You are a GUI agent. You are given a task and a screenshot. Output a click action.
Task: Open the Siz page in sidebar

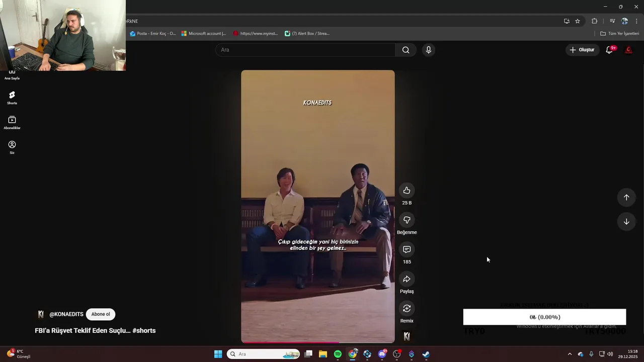click(12, 147)
